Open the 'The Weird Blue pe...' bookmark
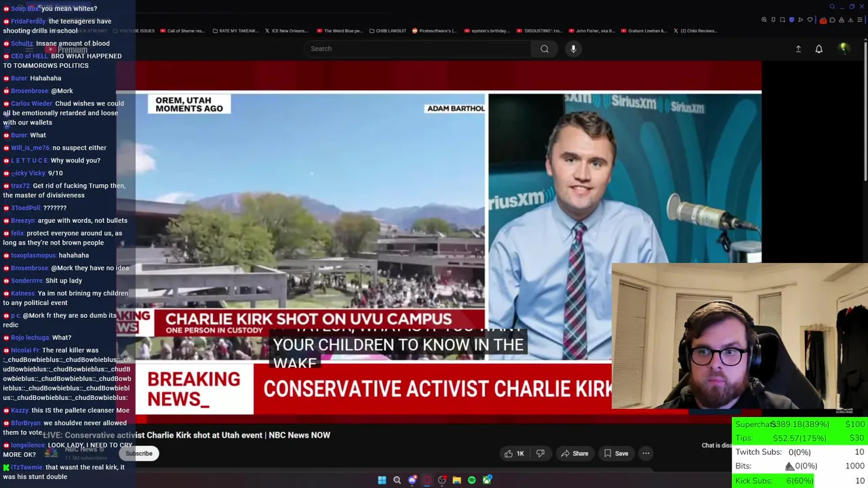Viewport: 868px width, 488px height. (x=339, y=30)
